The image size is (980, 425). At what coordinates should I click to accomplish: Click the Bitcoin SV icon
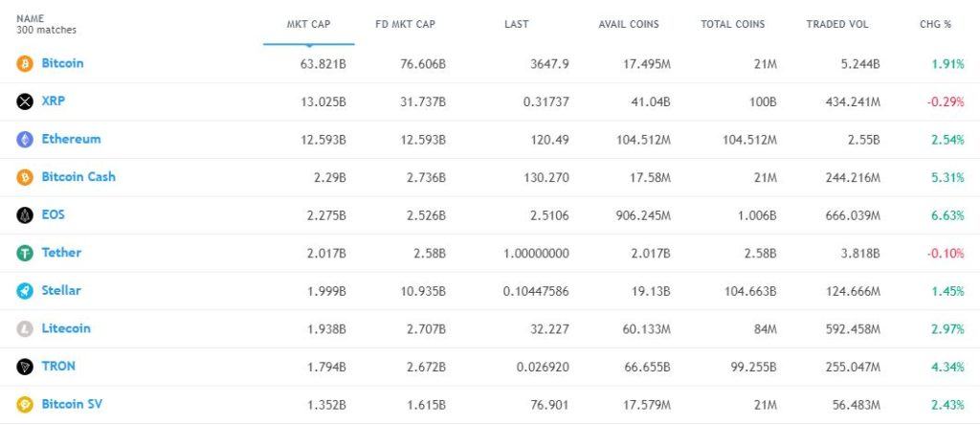coord(25,404)
